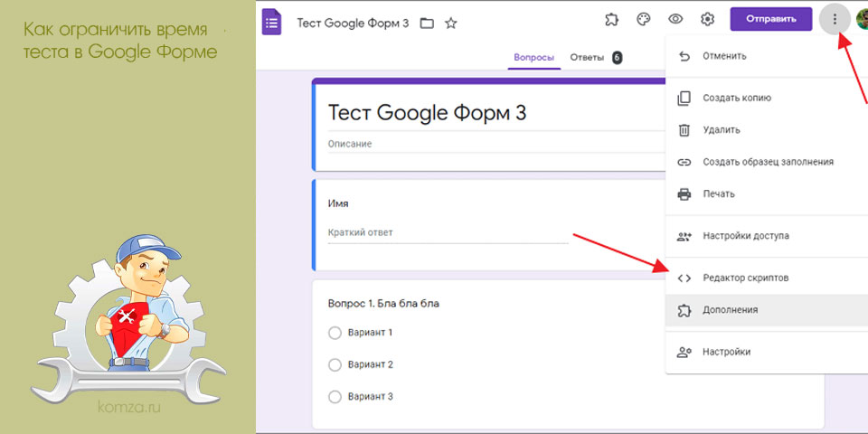Click the answers count badge 6
The height and width of the screenshot is (434, 868).
[x=618, y=58]
